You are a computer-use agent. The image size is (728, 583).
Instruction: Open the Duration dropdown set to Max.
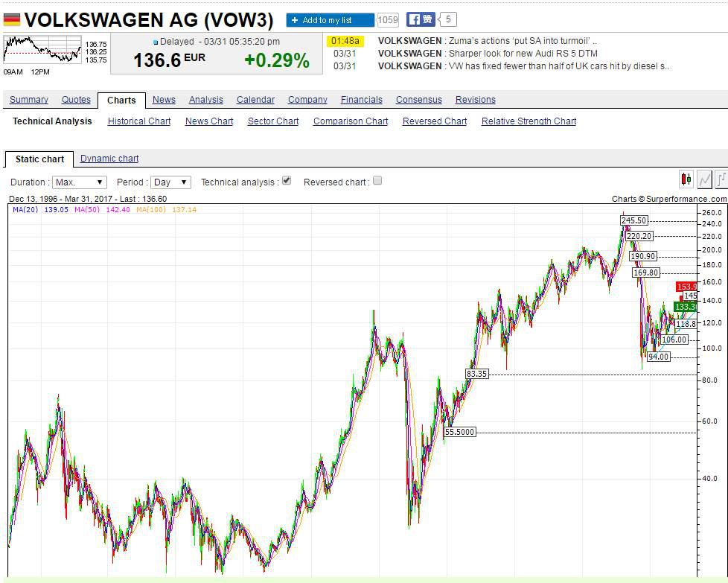click(80, 182)
